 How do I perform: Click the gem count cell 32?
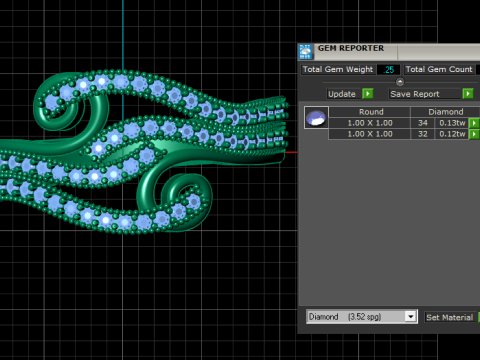tap(423, 134)
